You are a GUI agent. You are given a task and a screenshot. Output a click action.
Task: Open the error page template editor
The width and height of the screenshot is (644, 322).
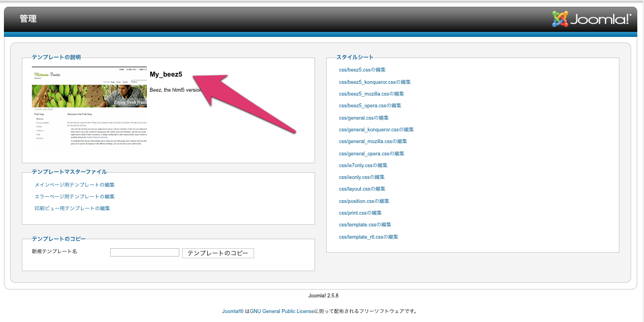[x=75, y=196]
